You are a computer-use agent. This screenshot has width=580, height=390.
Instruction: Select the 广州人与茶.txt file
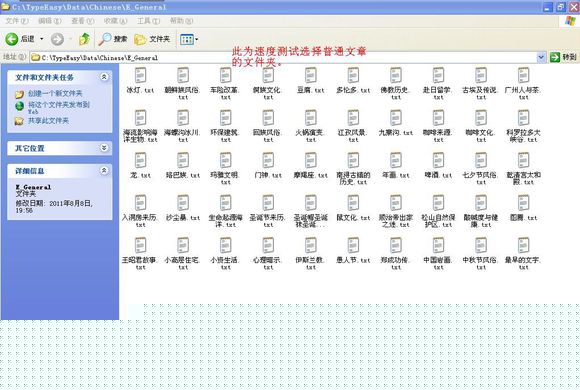coord(523,84)
